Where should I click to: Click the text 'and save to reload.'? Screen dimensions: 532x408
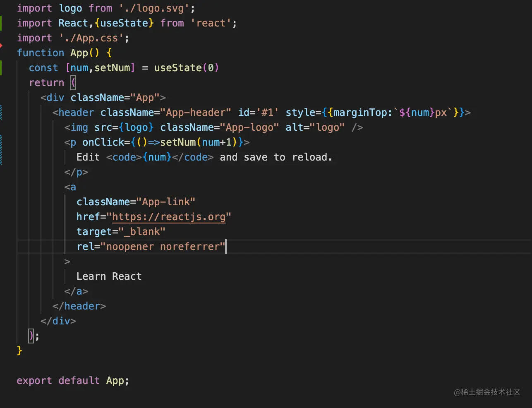point(276,157)
